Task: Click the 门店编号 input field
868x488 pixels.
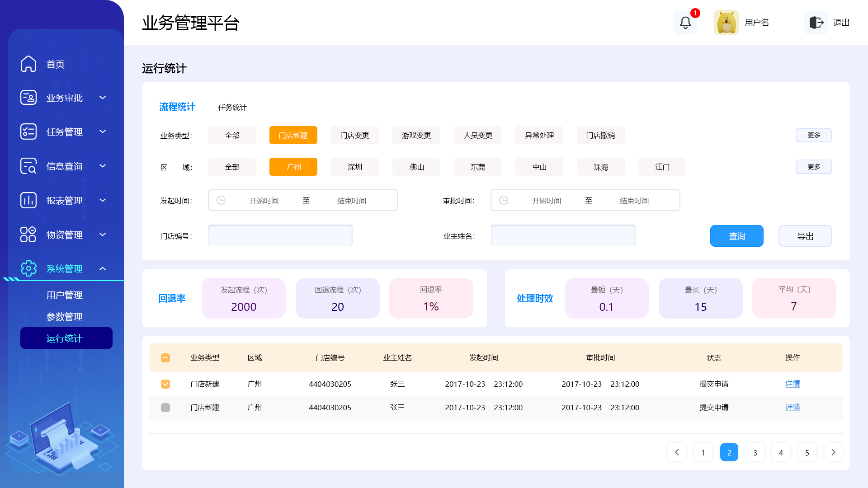Action: 280,236
